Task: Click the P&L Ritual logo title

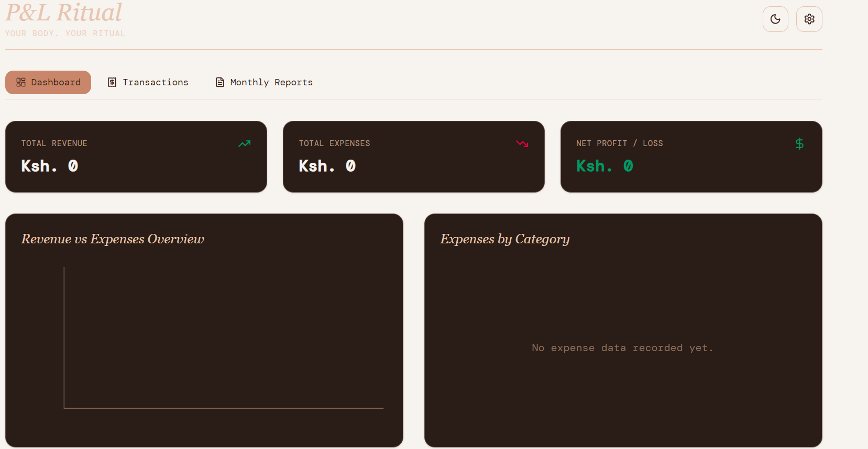Action: pyautogui.click(x=63, y=12)
